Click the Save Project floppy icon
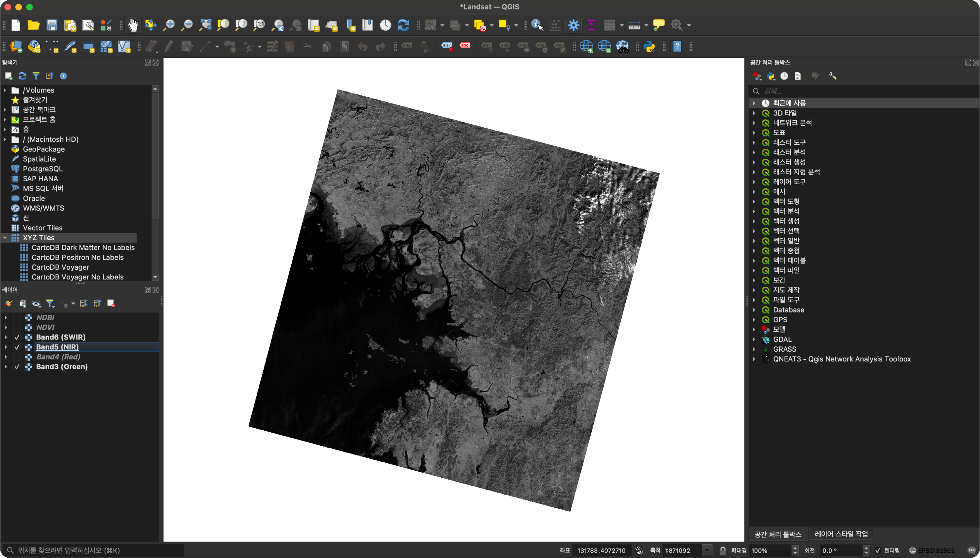Viewport: 980px width, 558px height. pyautogui.click(x=52, y=25)
